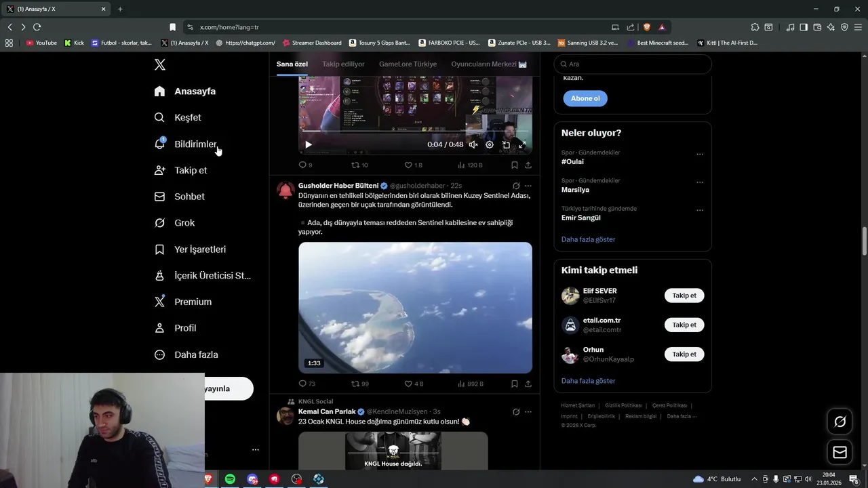868x488 pixels.
Task: Ask Grok about the Gusholder post
Action: pos(516,186)
